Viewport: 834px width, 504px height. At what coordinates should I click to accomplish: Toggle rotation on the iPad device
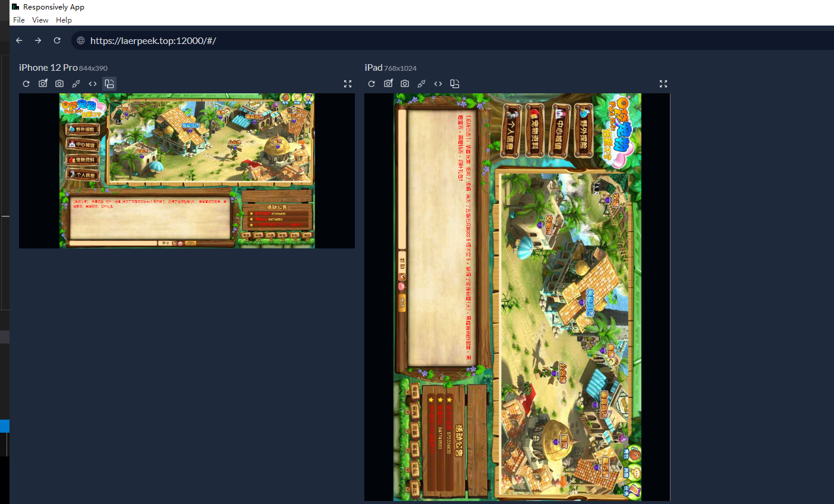coord(455,84)
